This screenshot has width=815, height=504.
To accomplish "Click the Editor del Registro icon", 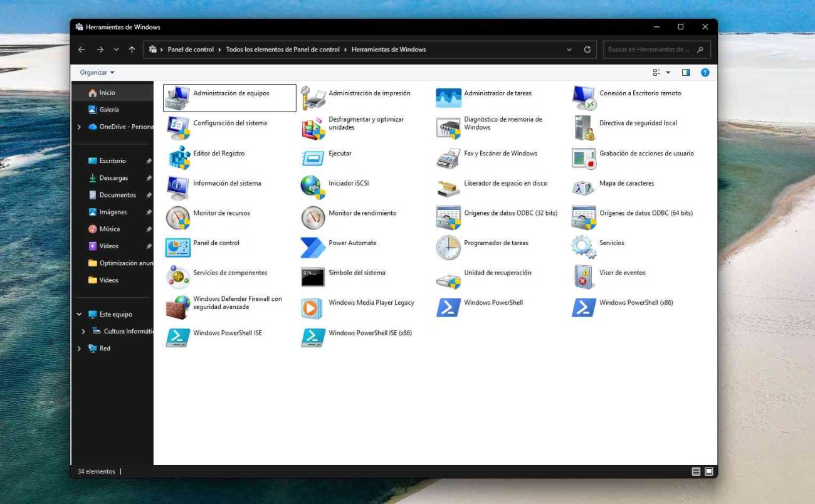I will 178,158.
